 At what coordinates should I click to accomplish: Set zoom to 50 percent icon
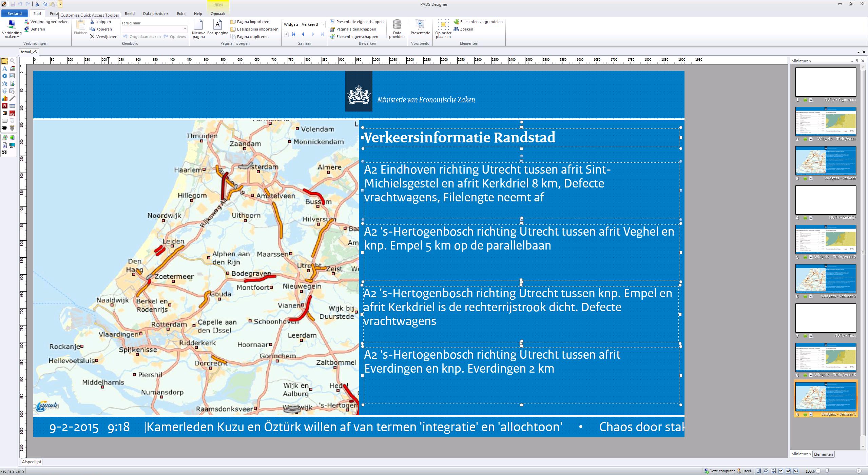pyautogui.click(x=781, y=471)
